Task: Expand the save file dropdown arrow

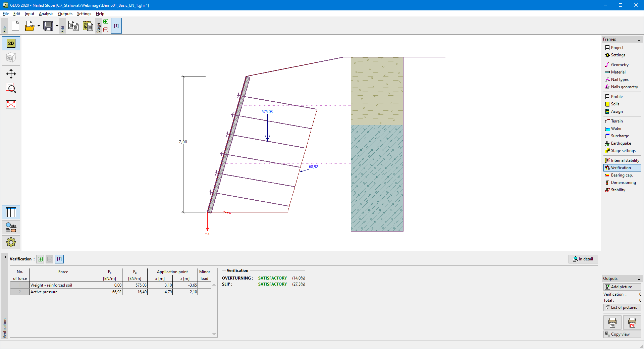Action: point(57,26)
